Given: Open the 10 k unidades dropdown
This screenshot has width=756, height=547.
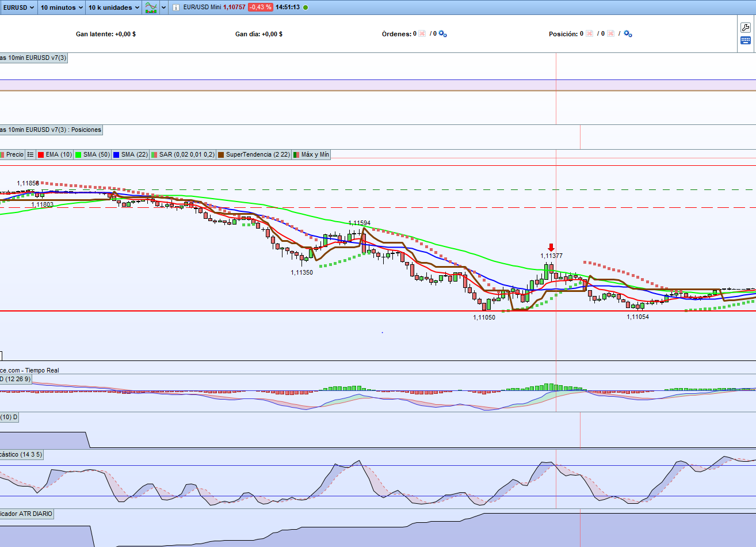Looking at the screenshot, I should (x=114, y=7).
